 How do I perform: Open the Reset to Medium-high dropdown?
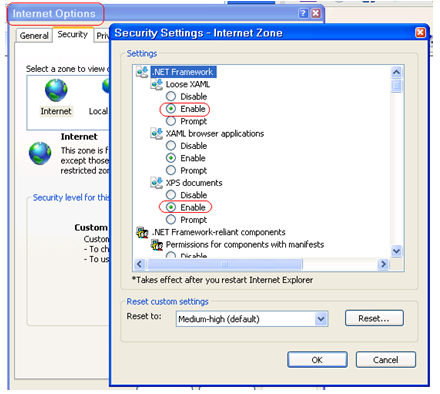click(321, 319)
